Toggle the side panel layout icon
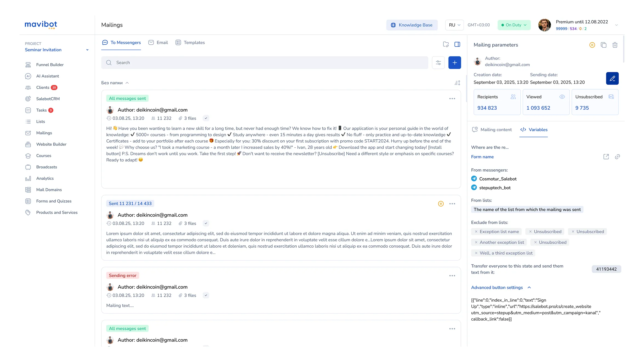The width and height of the screenshot is (644, 362). point(457,44)
